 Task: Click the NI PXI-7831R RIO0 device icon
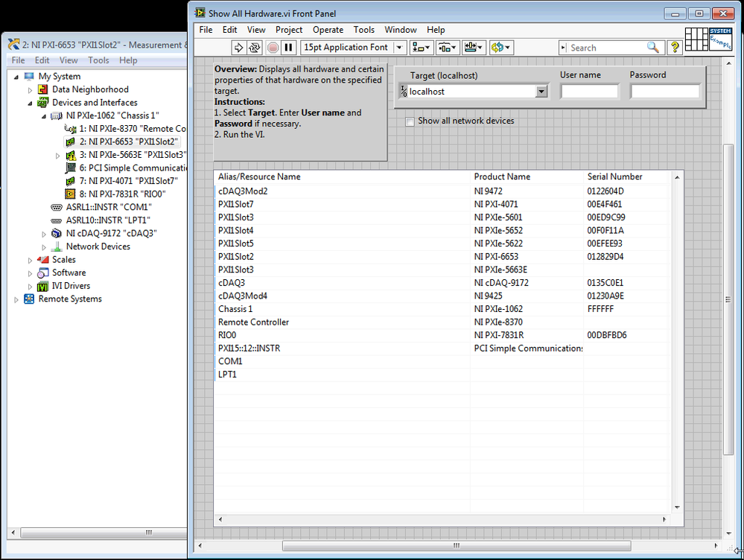(70, 194)
